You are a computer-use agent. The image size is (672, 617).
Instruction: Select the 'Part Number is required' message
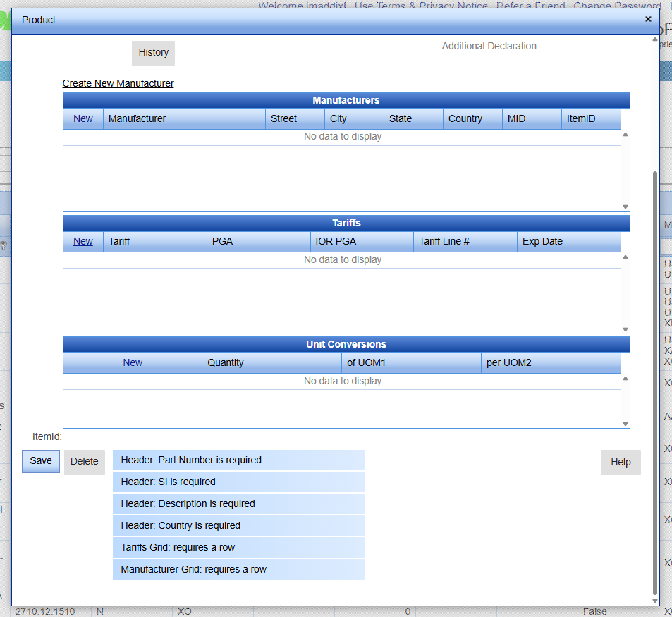pyautogui.click(x=238, y=460)
